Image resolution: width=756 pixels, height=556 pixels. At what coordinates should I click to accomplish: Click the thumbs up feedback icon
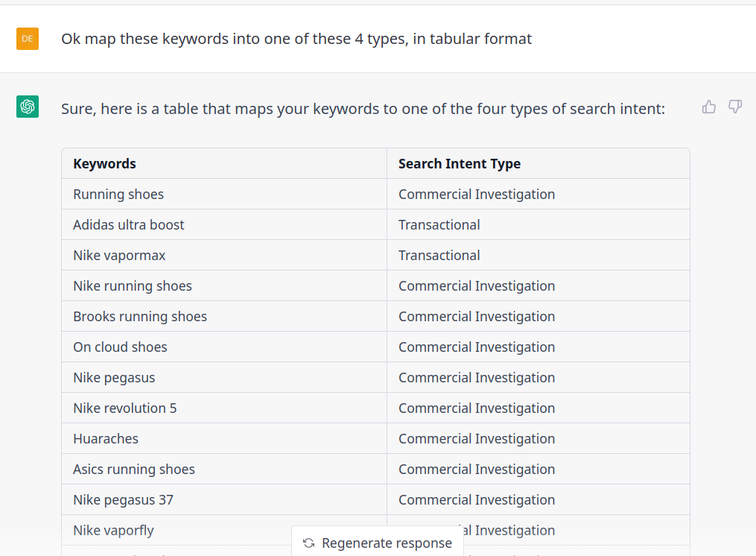[709, 107]
